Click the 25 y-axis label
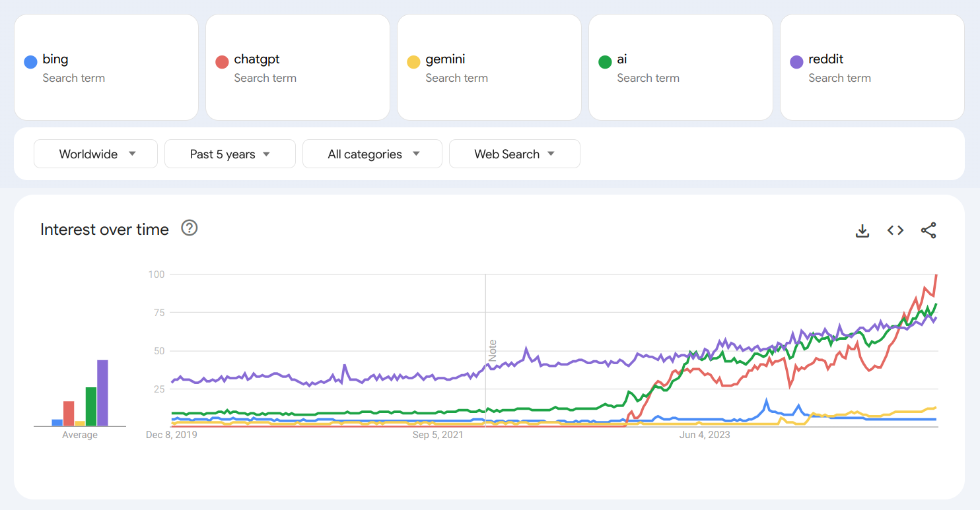The height and width of the screenshot is (510, 980). 159,389
